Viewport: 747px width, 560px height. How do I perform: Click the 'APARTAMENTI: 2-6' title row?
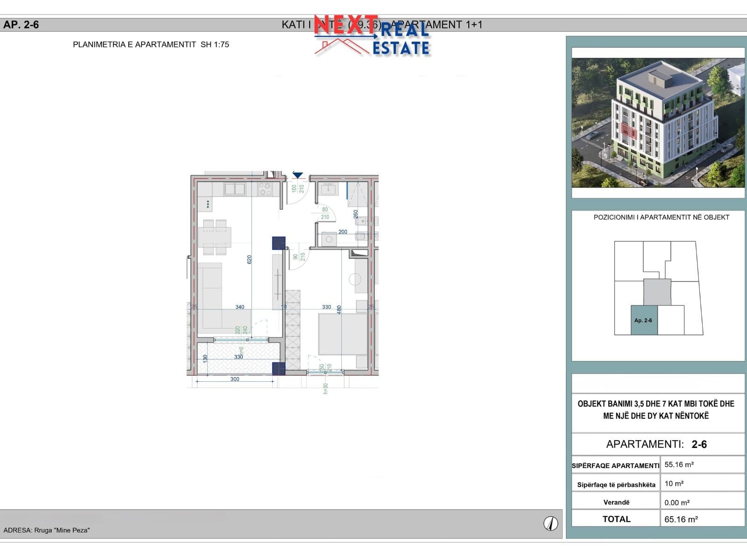tap(658, 444)
